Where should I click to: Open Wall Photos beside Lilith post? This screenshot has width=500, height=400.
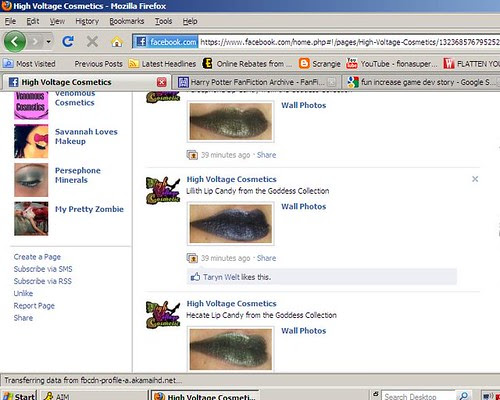point(303,206)
